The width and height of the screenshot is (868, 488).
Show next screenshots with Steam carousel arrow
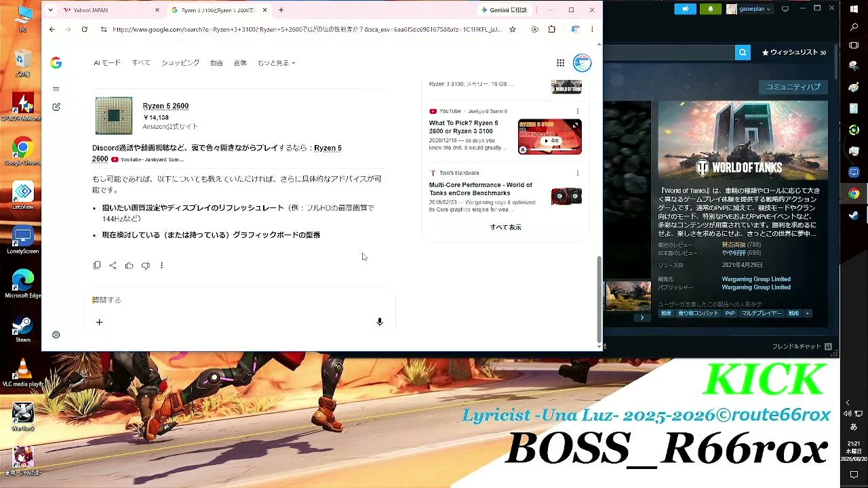[x=642, y=317]
